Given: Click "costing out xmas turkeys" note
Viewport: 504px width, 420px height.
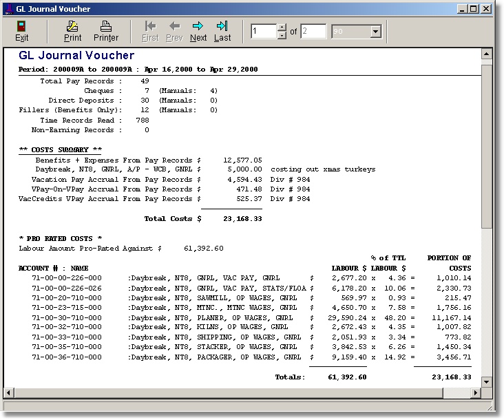Looking at the screenshot, I should [x=323, y=169].
